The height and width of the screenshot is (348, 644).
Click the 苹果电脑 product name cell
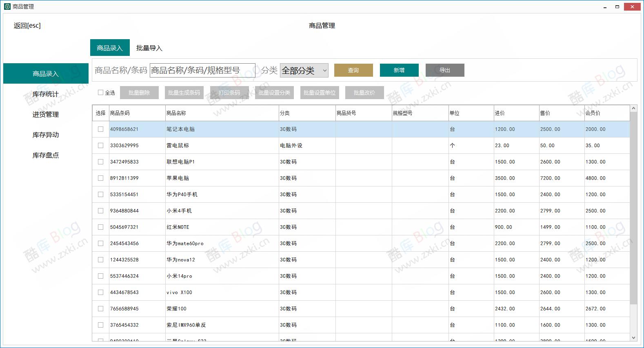tap(222, 178)
